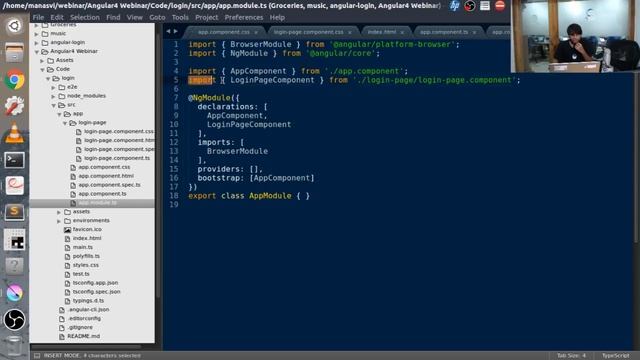Close the index.html tab
Viewport: 640px width, 360px height.
point(402,32)
